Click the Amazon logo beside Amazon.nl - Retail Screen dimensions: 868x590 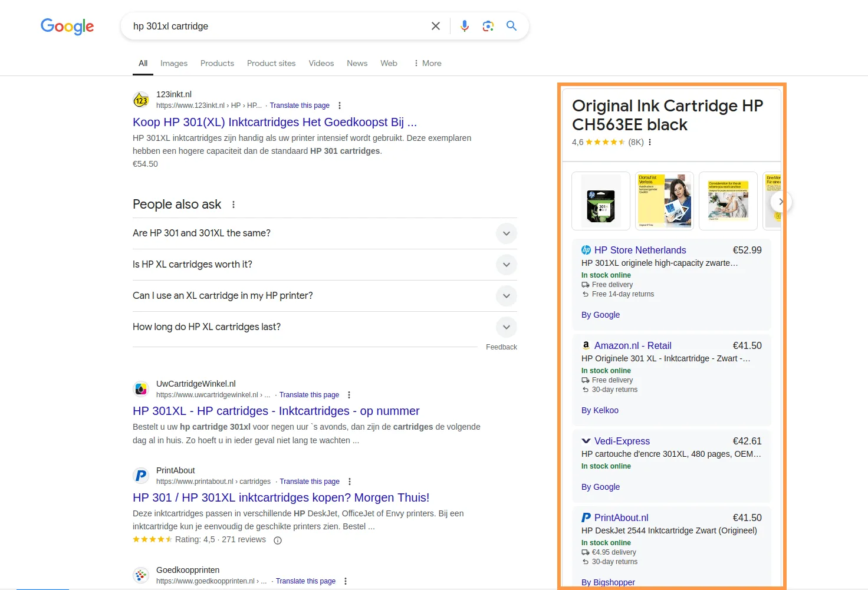click(586, 345)
